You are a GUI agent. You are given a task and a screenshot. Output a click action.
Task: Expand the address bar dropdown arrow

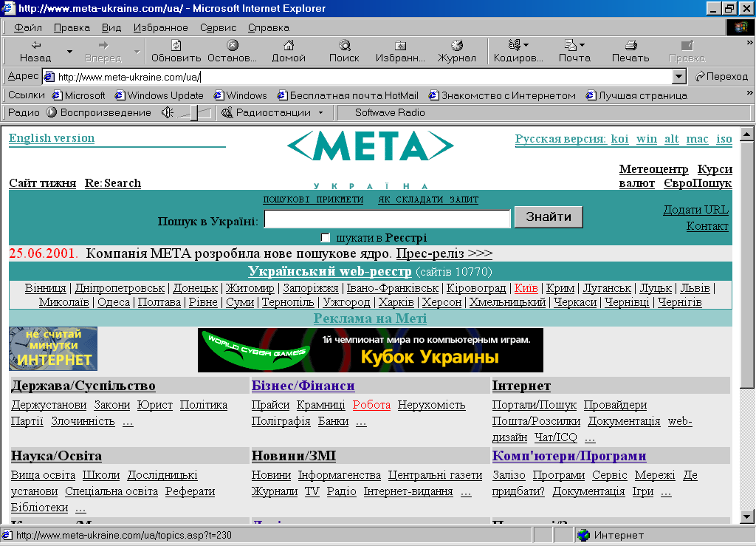point(679,76)
